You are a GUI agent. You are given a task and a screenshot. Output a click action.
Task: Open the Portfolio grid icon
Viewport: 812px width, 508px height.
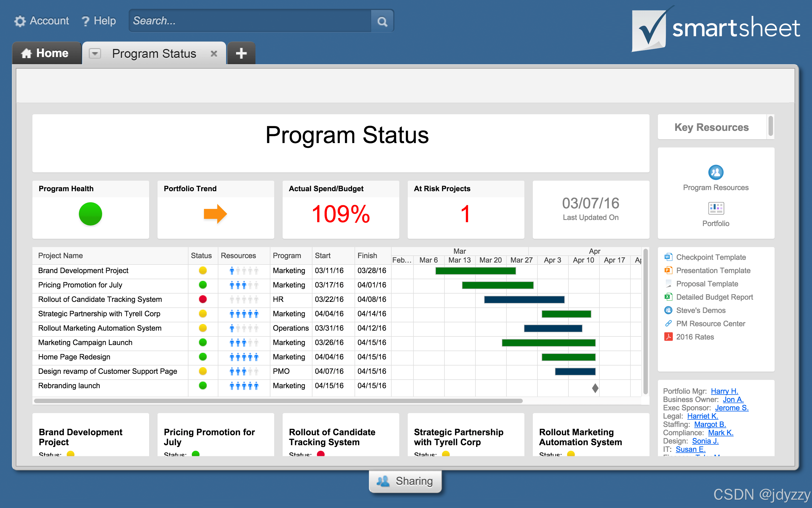716,209
